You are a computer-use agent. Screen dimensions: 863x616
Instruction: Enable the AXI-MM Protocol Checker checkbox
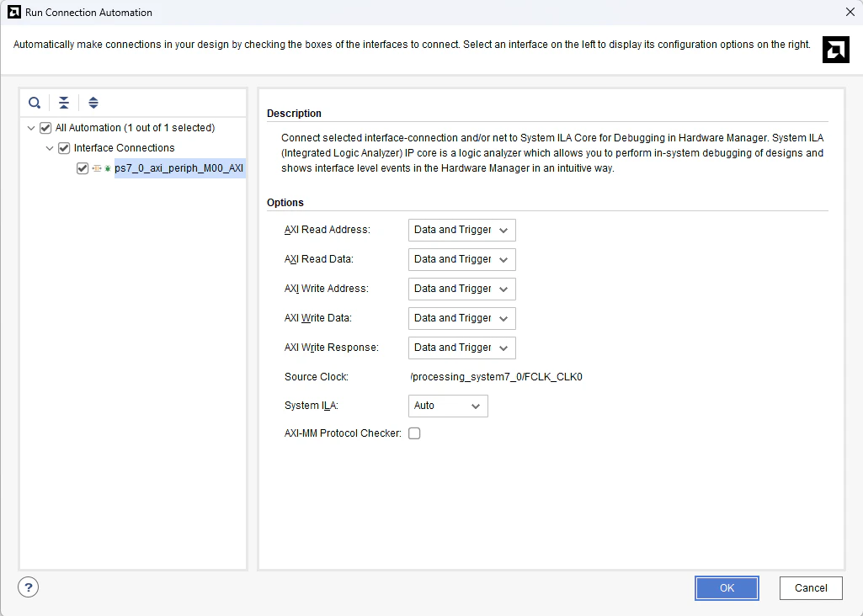[x=414, y=434]
